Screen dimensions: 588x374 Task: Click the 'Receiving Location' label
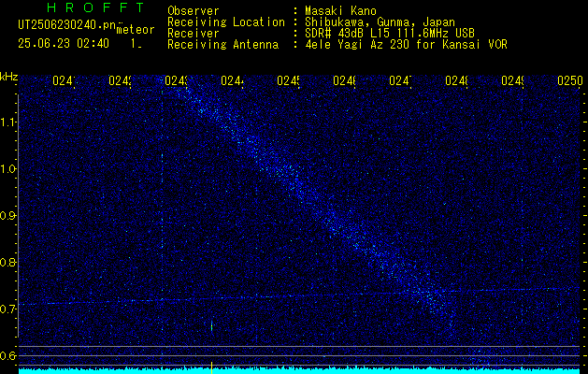[x=226, y=22]
